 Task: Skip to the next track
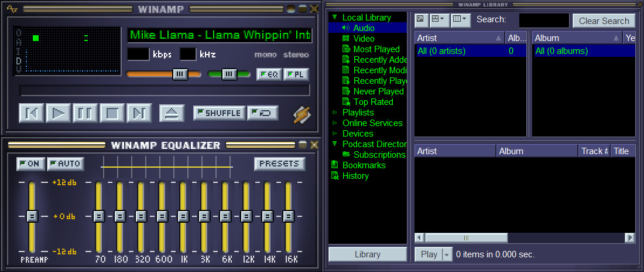click(x=139, y=113)
